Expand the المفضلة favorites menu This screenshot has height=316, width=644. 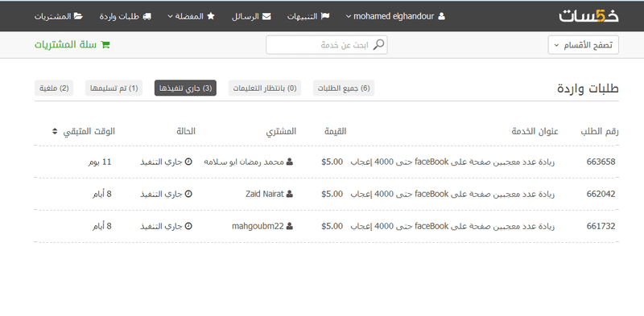click(x=192, y=16)
